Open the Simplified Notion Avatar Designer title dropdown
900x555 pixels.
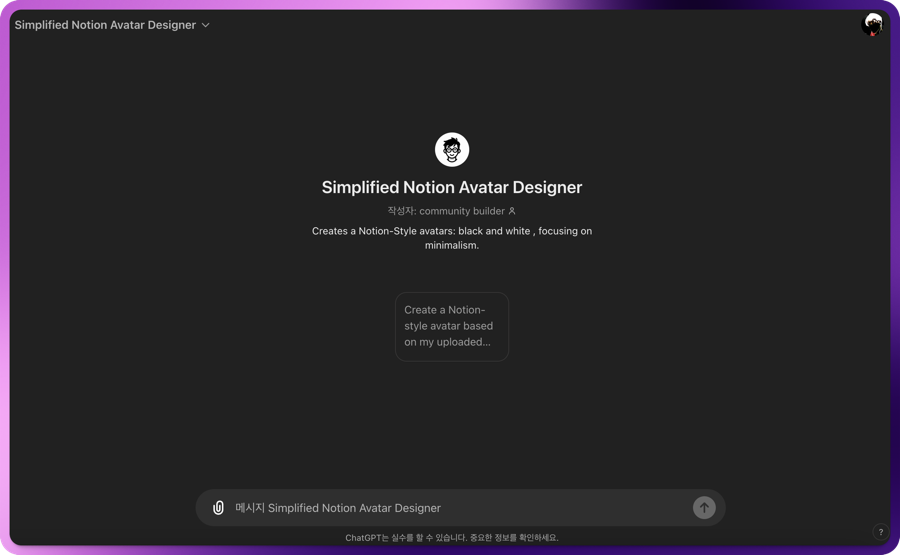112,25
